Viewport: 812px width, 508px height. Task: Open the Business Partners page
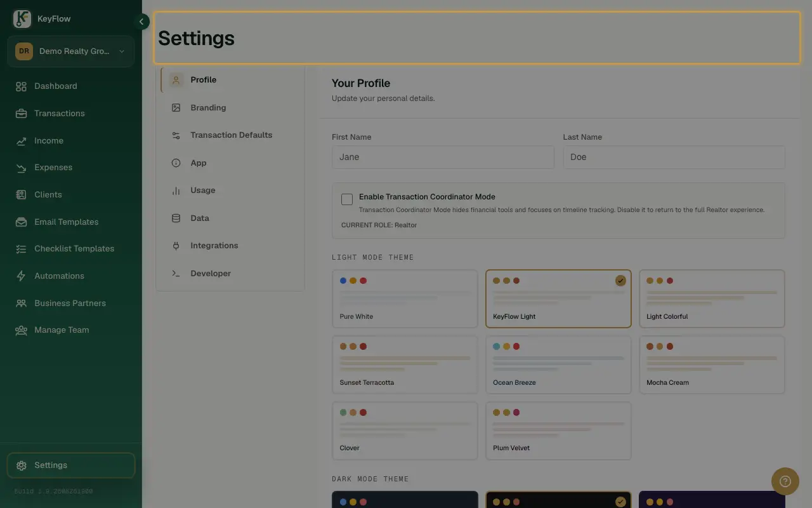click(x=71, y=304)
